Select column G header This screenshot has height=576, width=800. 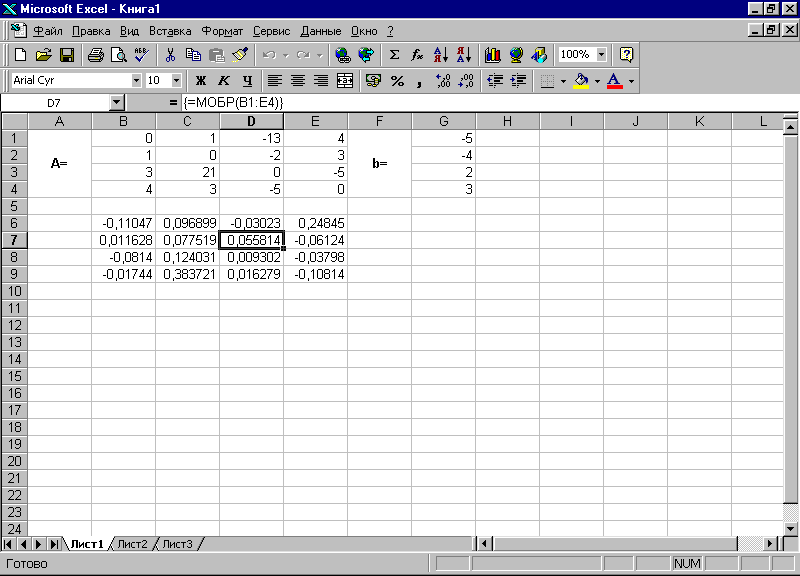coord(443,121)
